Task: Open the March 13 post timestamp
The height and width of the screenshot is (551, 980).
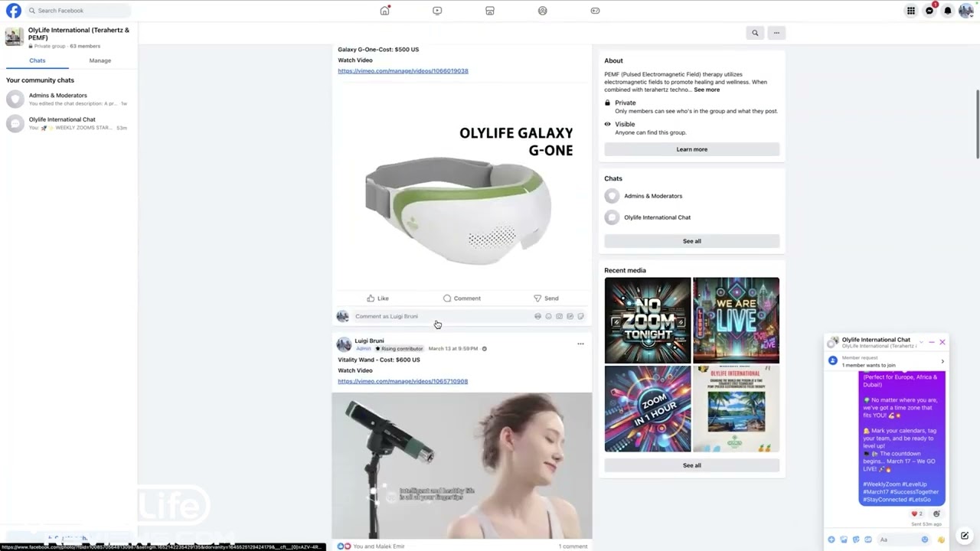Action: 453,349
